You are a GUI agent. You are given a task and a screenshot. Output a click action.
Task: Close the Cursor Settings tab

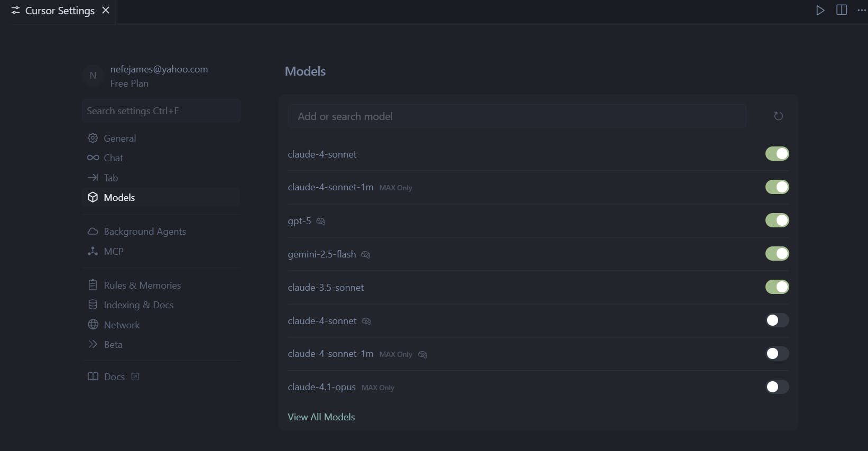(x=106, y=11)
